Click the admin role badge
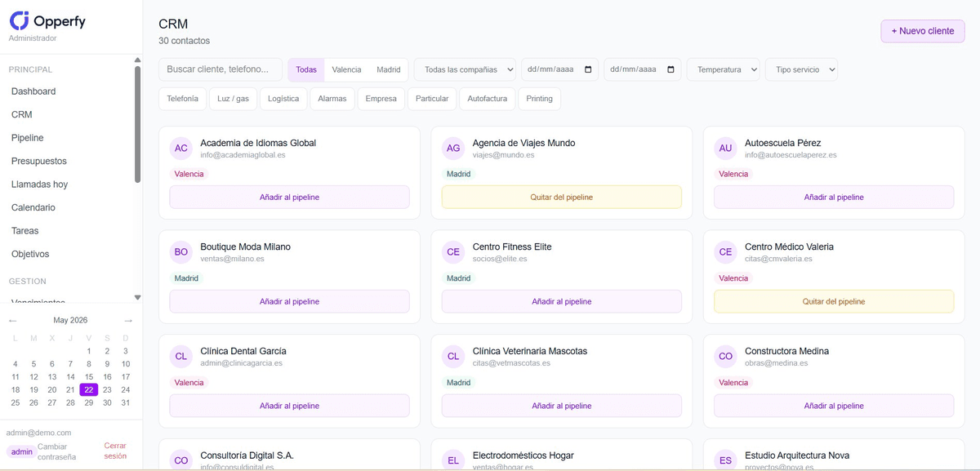The image size is (980, 471). pos(21,451)
